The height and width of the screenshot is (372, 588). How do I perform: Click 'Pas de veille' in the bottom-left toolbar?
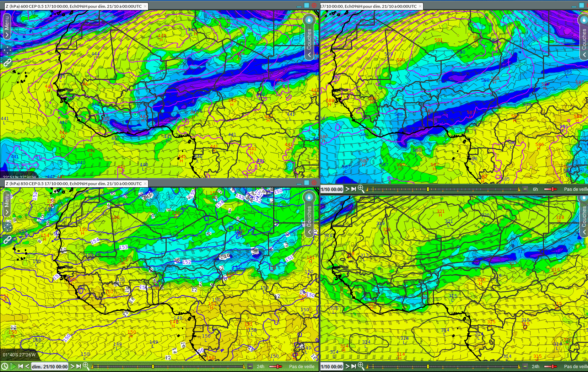[x=302, y=367]
